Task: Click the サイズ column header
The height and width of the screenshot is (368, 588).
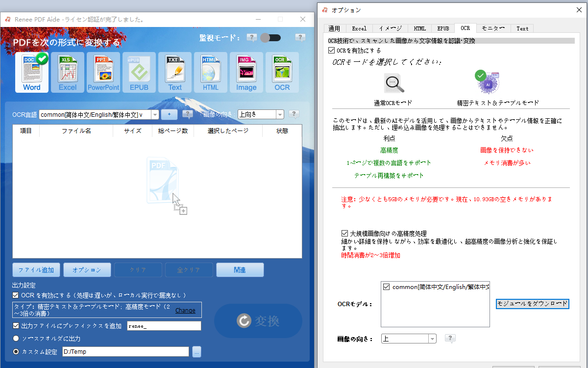Action: 132,131
